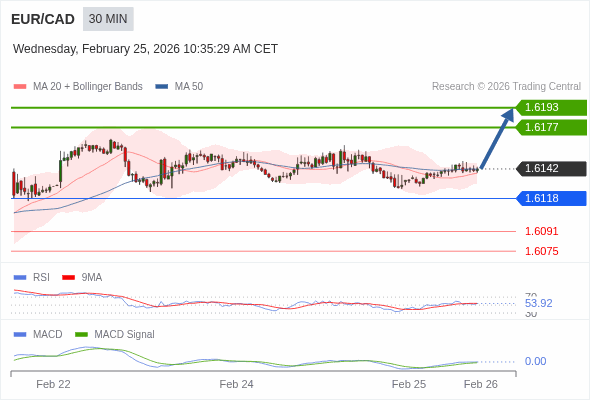590x400 pixels.
Task: Click the blue 1.6118 pivot price tag
Action: pos(551,198)
